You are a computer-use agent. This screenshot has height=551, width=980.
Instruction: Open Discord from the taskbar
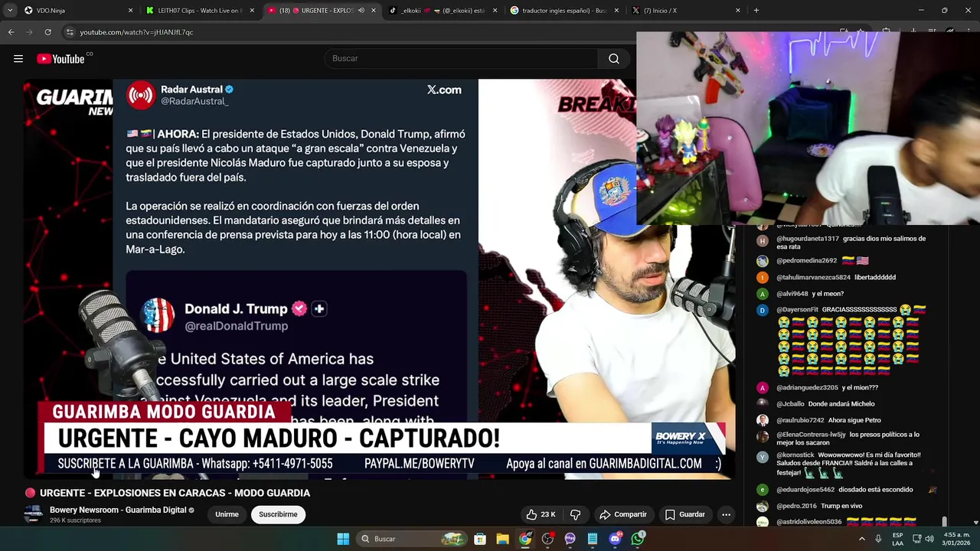pos(615,539)
